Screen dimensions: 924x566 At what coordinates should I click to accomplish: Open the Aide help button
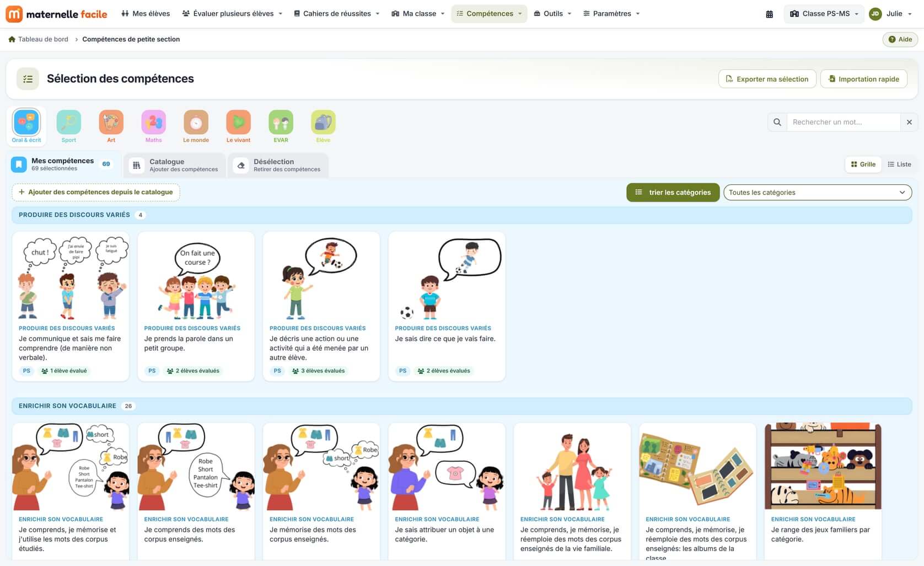click(900, 39)
